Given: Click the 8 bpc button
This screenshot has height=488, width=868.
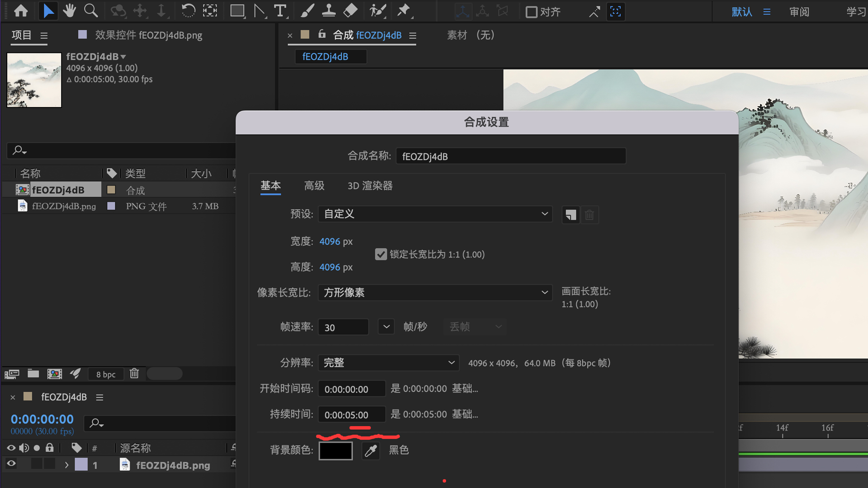Looking at the screenshot, I should 105,374.
